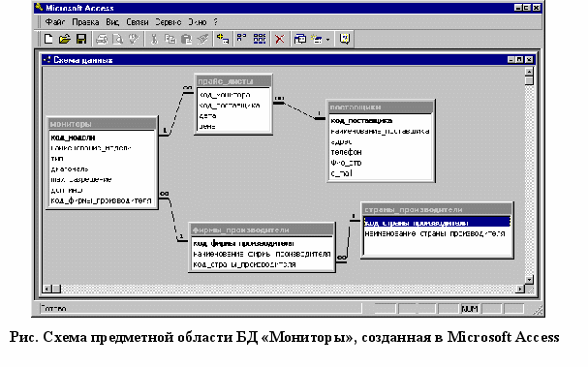Click the Database Window toolbar icon

(x=300, y=39)
